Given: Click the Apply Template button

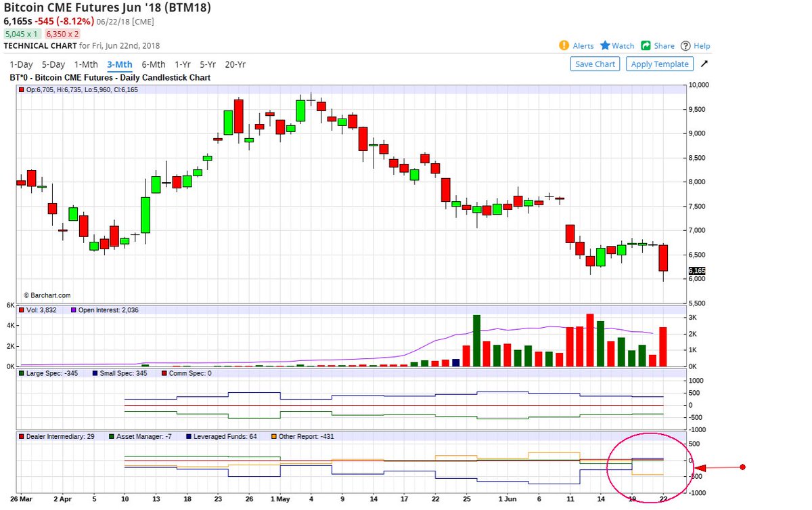Looking at the screenshot, I should point(660,64).
